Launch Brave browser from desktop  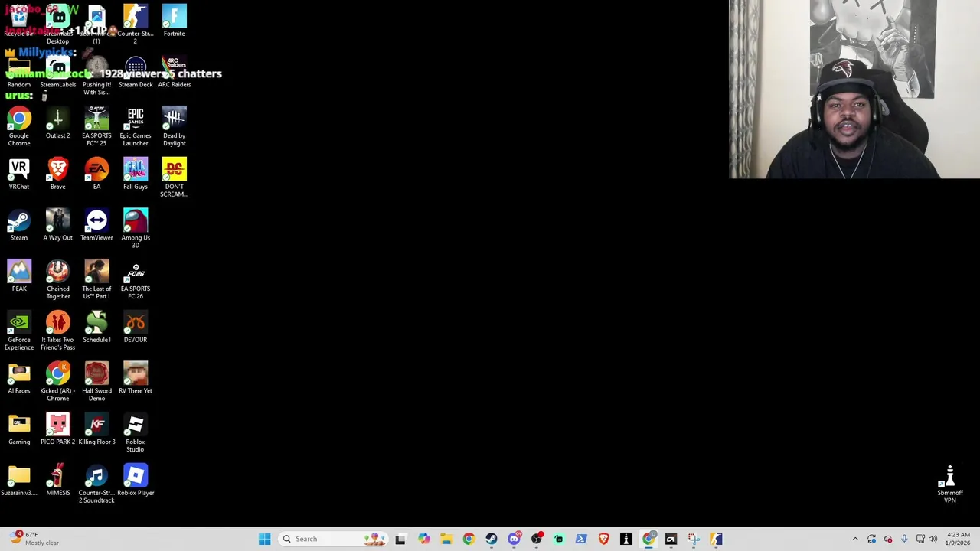point(57,174)
